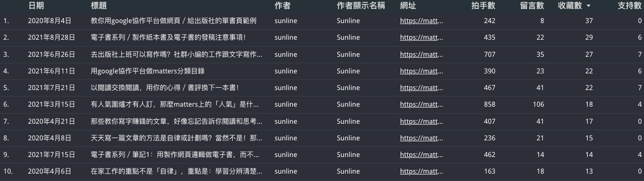Open the matters link in row 10
This screenshot has width=644, height=181.
point(422,171)
